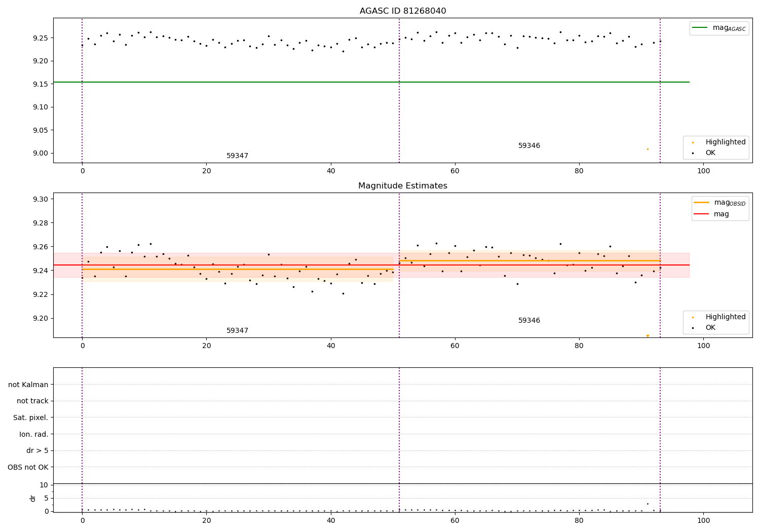Click '59346' label in Magnitude Estimates plot
The height and width of the screenshot is (532, 760).
529,321
